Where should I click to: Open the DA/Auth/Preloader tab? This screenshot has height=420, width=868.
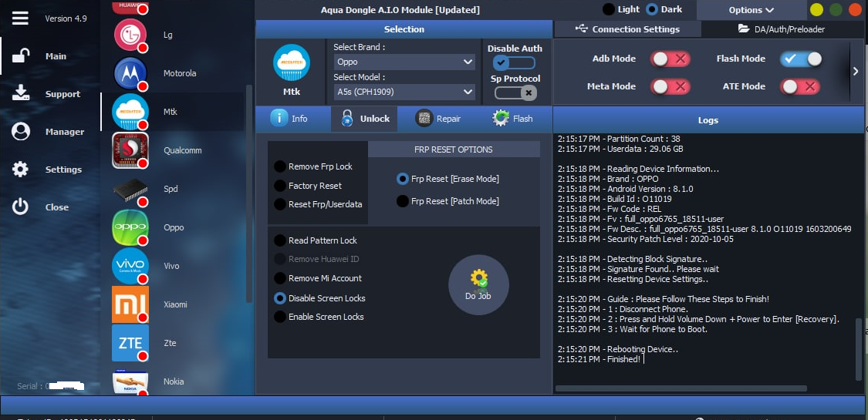[782, 29]
